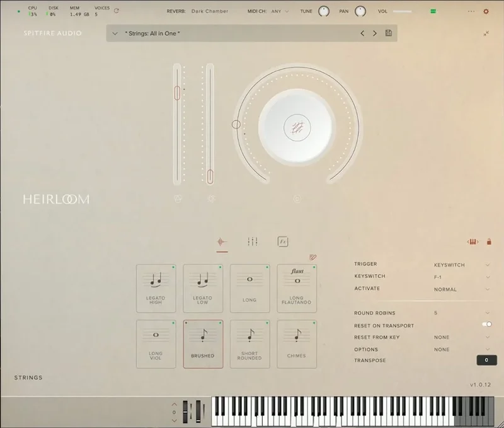Open the Trigger dropdown set to Keyswitch
This screenshot has width=504, height=428.
tap(462, 265)
